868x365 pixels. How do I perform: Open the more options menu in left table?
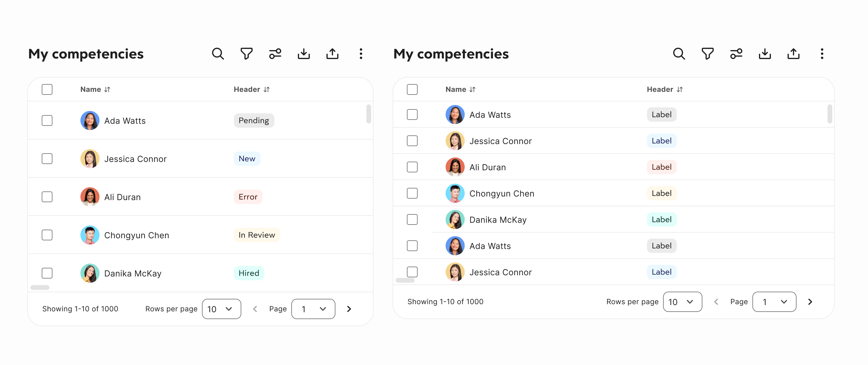click(x=361, y=54)
